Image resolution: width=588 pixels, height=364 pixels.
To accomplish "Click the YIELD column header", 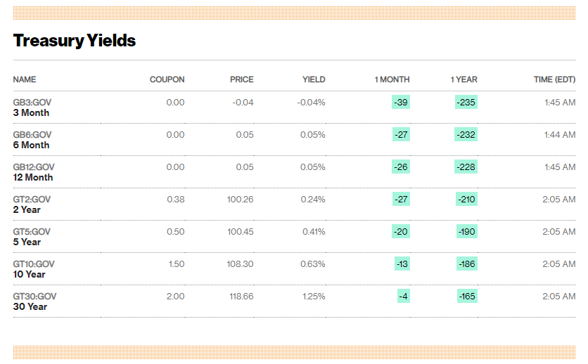I will tap(314, 79).
